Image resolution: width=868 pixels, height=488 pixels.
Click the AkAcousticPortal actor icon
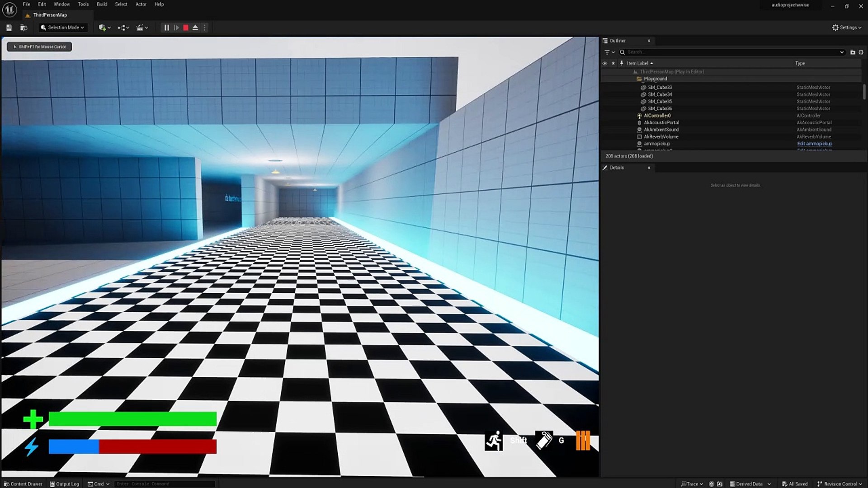[x=639, y=123]
